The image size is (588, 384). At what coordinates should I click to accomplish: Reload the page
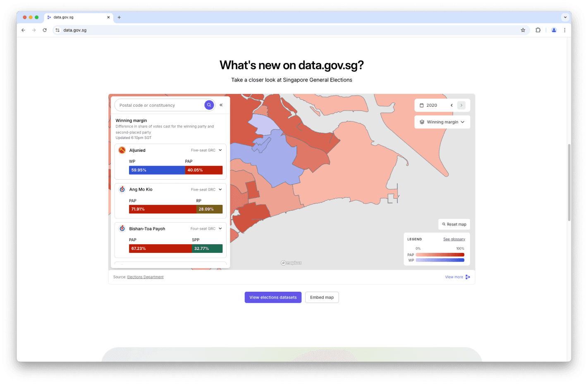(x=45, y=30)
